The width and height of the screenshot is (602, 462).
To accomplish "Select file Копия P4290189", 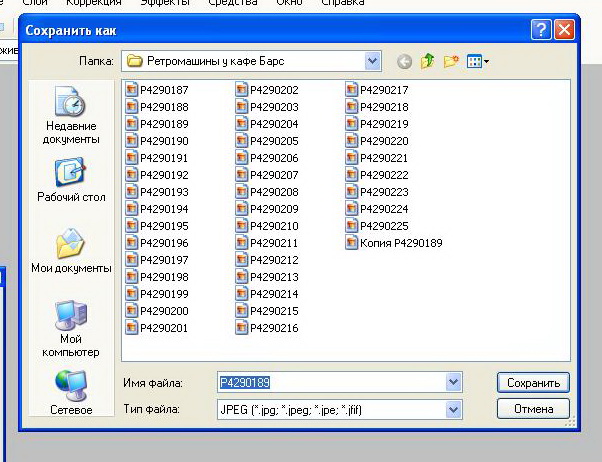I will [400, 243].
